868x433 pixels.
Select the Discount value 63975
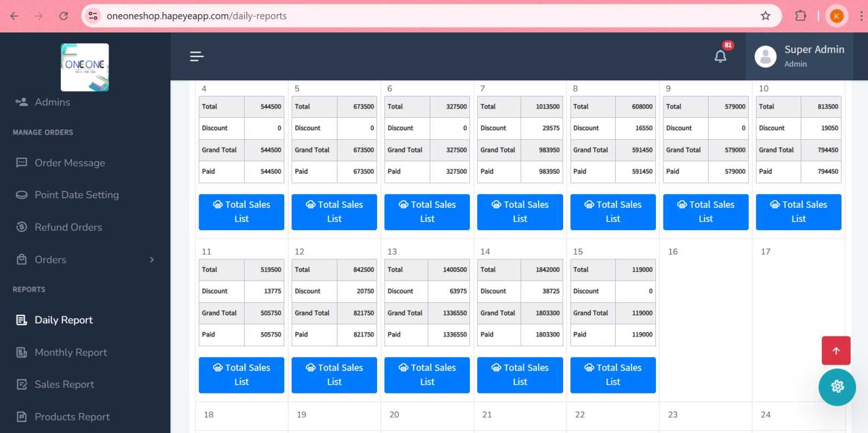(458, 291)
